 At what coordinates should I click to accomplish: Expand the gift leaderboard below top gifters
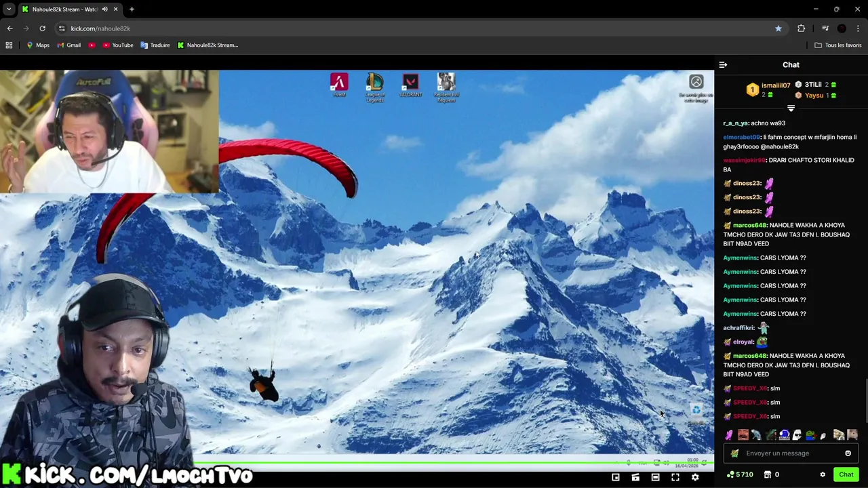click(791, 108)
